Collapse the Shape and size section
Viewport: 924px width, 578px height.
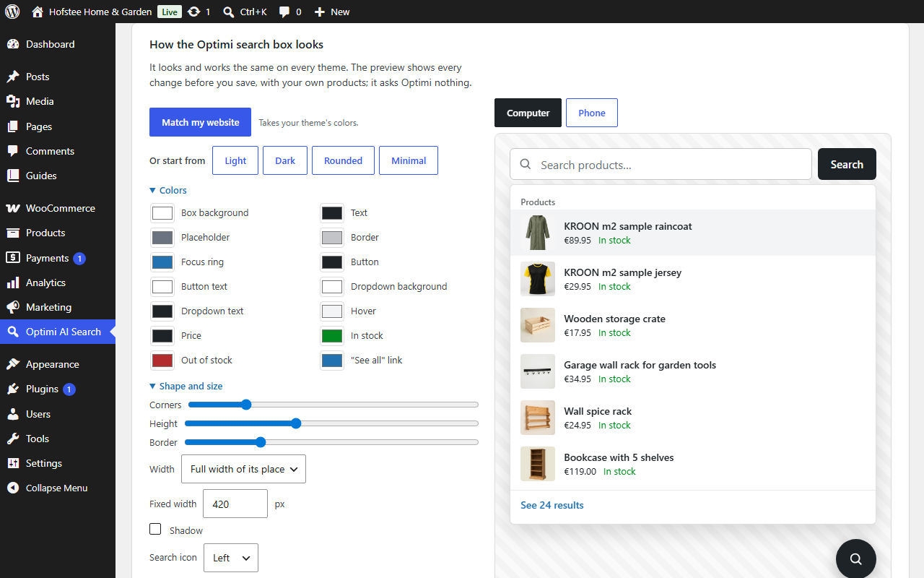pos(186,386)
